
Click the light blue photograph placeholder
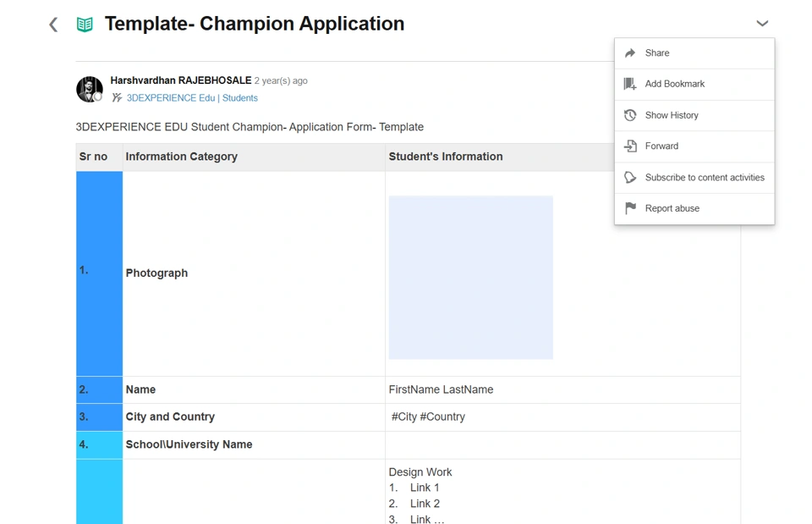470,278
